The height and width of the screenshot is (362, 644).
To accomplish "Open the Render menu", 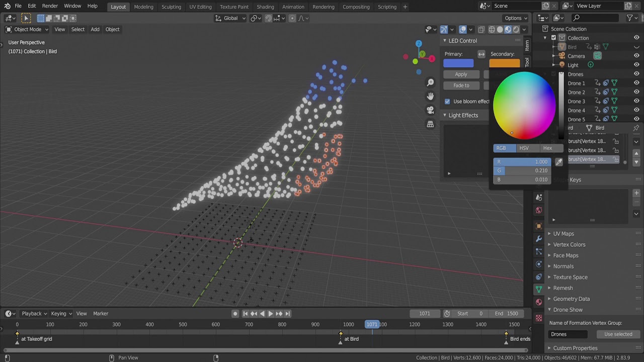I will click(x=50, y=6).
